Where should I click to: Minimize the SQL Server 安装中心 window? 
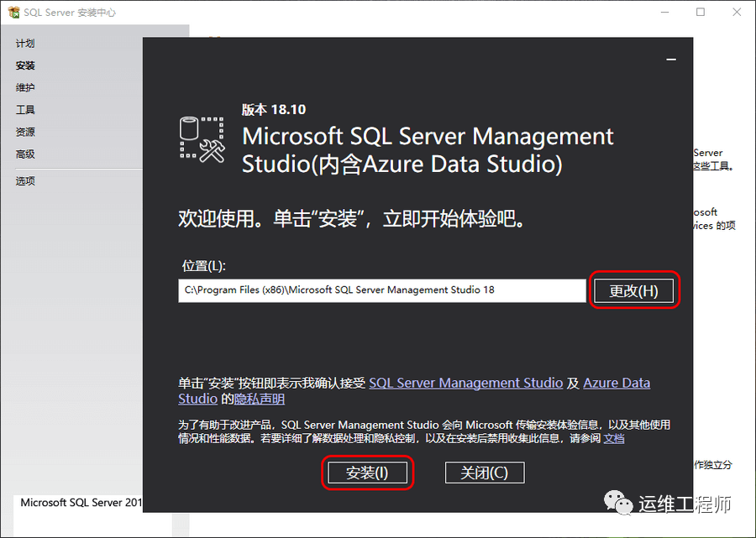(665, 12)
